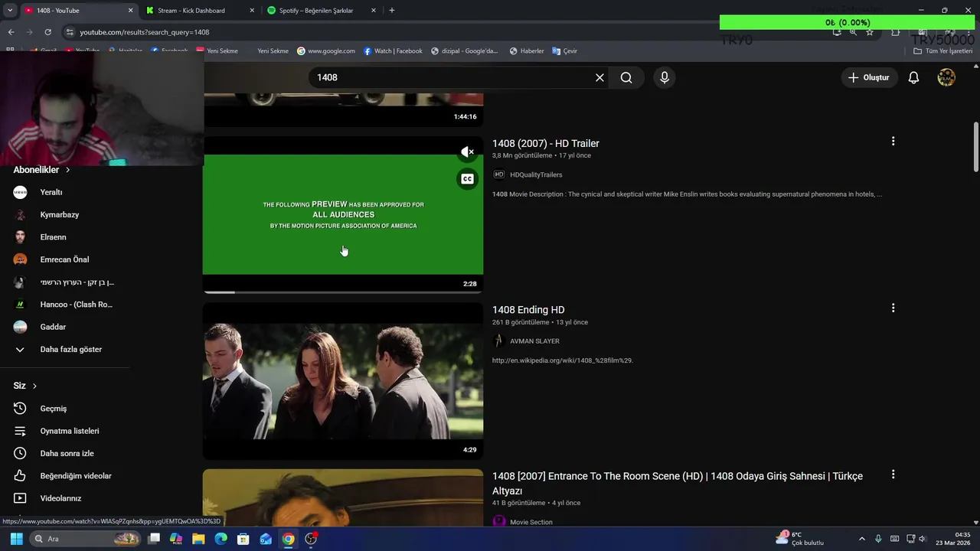Open the tab search dropdown
This screenshot has width=980, height=551.
[10, 11]
